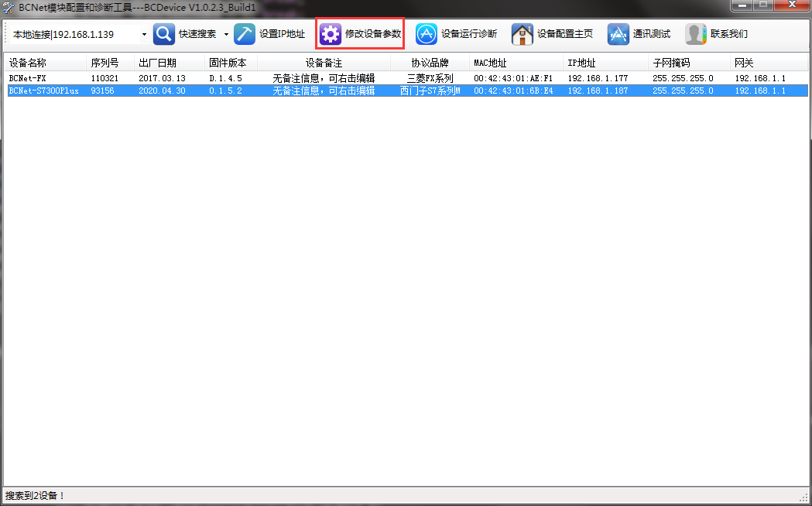
Task: Click remark cell of BCNet-FX row
Action: pyautogui.click(x=324, y=78)
